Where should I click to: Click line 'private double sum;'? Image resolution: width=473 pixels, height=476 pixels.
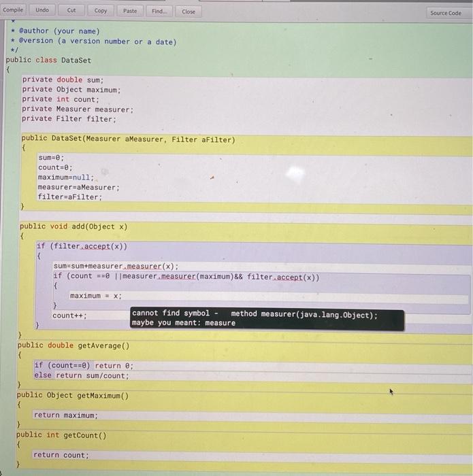(63, 80)
